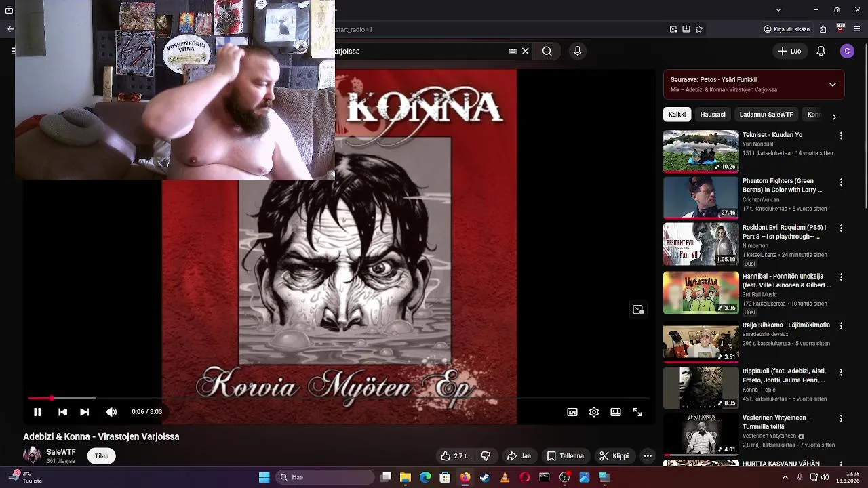Open the ad blocker extension icon
This screenshot has width=868, height=488.
click(x=841, y=28)
